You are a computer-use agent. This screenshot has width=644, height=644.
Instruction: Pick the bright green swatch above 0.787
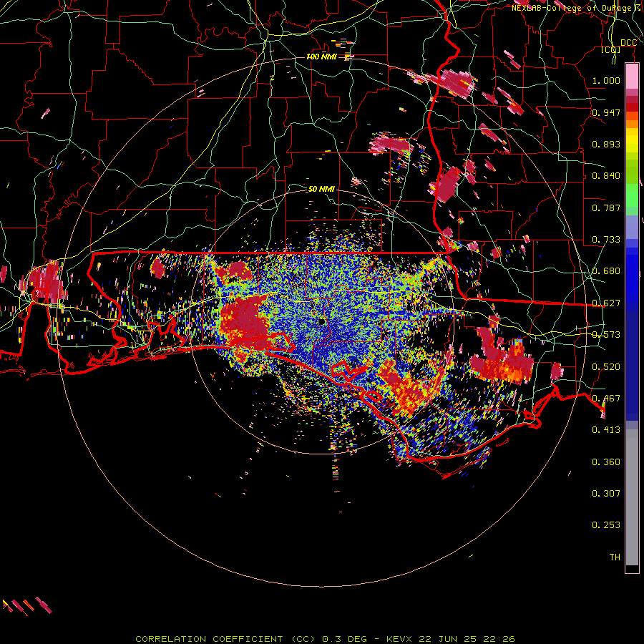coord(632,196)
